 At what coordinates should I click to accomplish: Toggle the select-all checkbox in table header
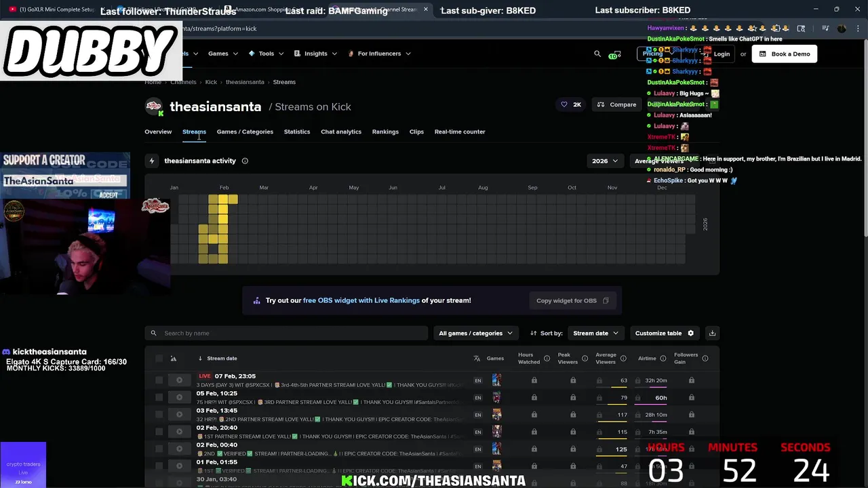click(159, 359)
